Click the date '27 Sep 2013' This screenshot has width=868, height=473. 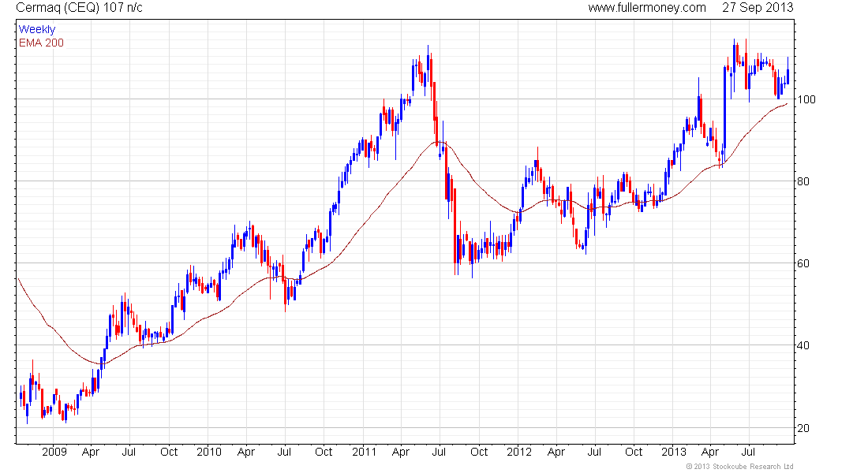[x=758, y=8]
